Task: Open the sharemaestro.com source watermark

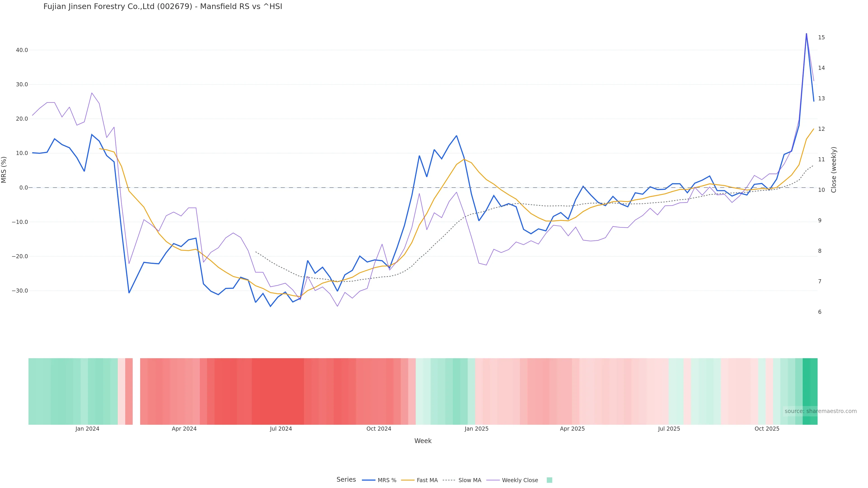Action: 820,411
